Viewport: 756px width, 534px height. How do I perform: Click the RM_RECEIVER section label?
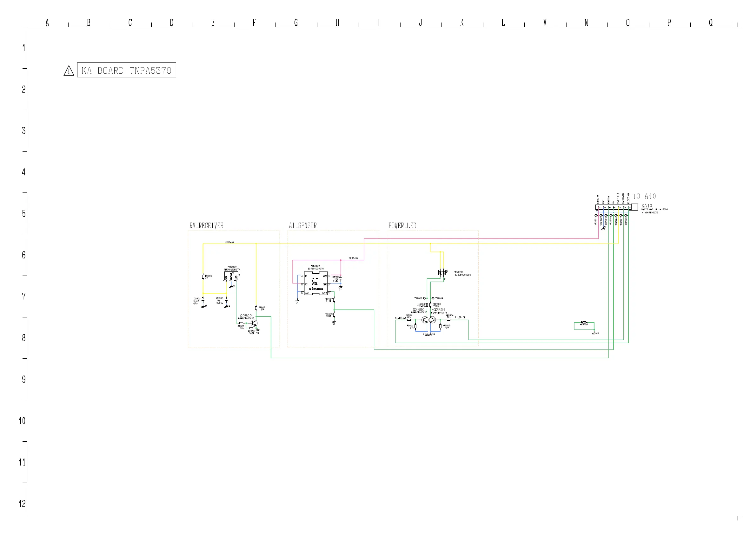(x=206, y=226)
